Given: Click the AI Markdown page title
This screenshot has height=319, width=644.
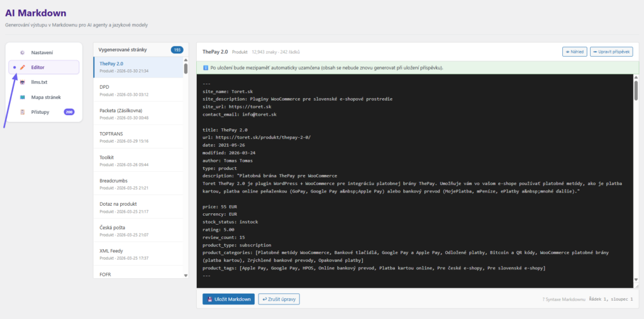Looking at the screenshot, I should coord(36,13).
